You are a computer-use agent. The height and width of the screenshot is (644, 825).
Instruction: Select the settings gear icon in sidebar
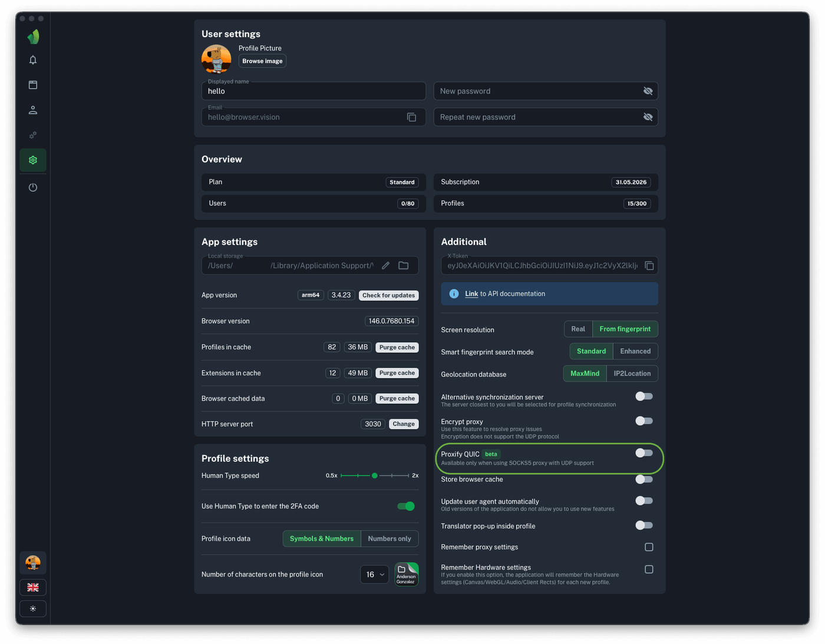click(33, 160)
